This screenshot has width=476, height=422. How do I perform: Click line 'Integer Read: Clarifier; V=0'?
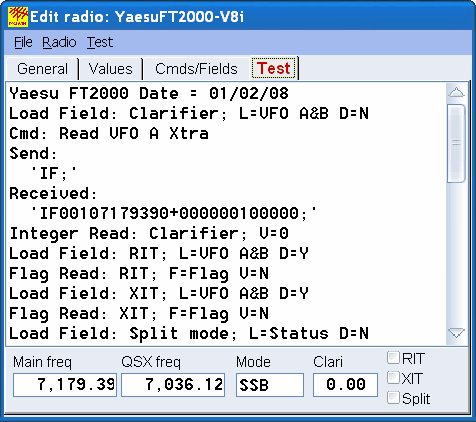pyautogui.click(x=149, y=234)
